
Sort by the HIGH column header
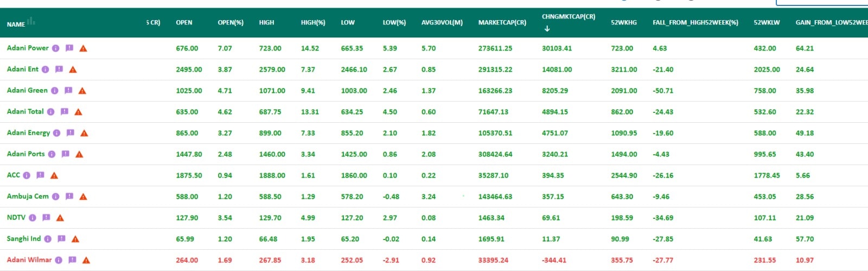point(266,23)
